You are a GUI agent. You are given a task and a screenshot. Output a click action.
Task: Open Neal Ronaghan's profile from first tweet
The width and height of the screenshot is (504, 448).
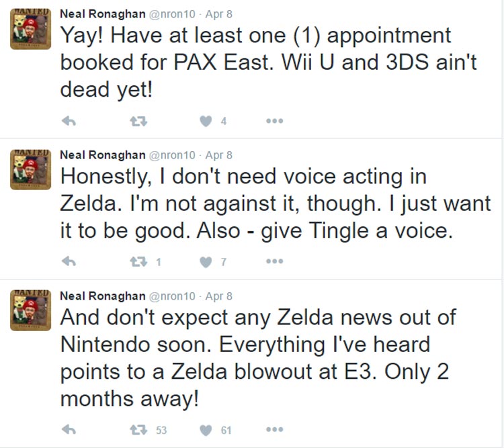click(x=102, y=14)
